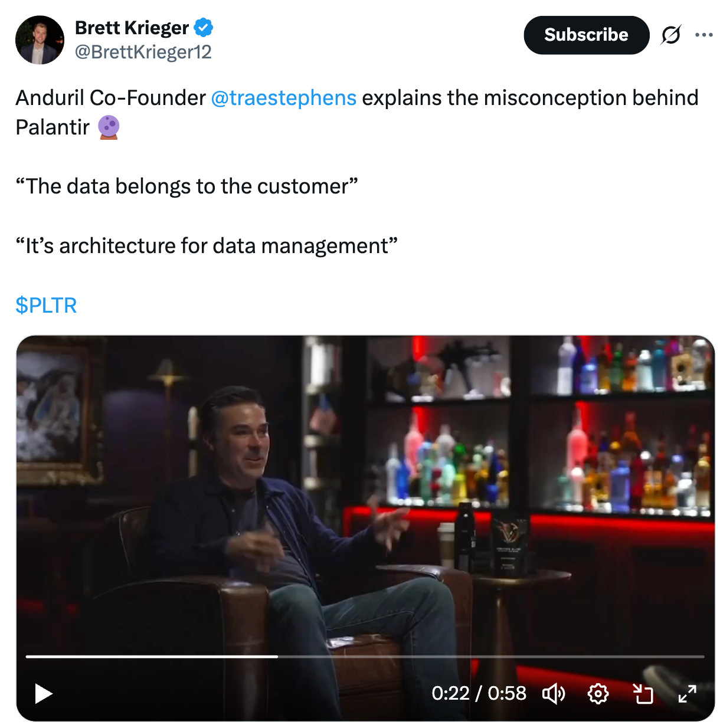Subscribe to Brett Krieger
720x728 pixels.
click(586, 35)
